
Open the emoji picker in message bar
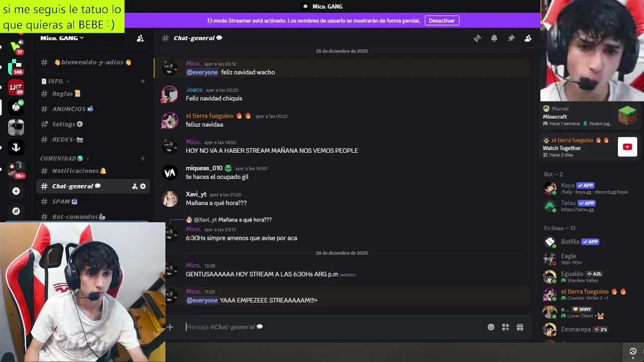coord(491,327)
